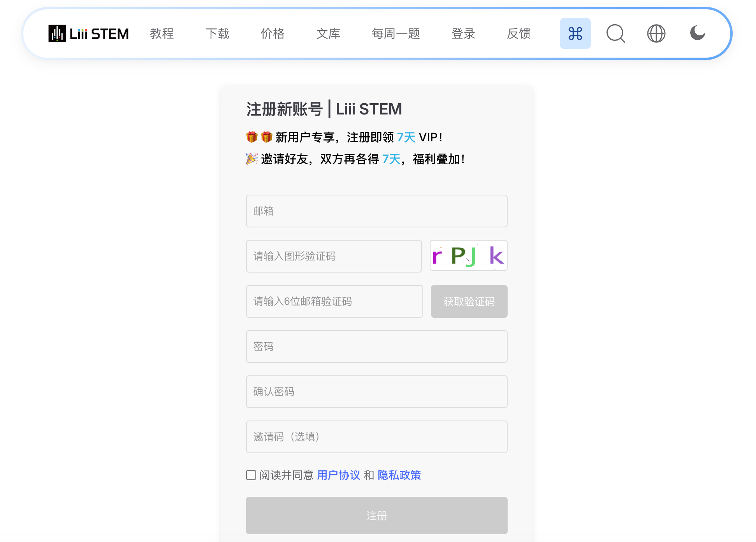Open the 隐私政策 link
Image resolution: width=756 pixels, height=542 pixels.
(x=399, y=475)
